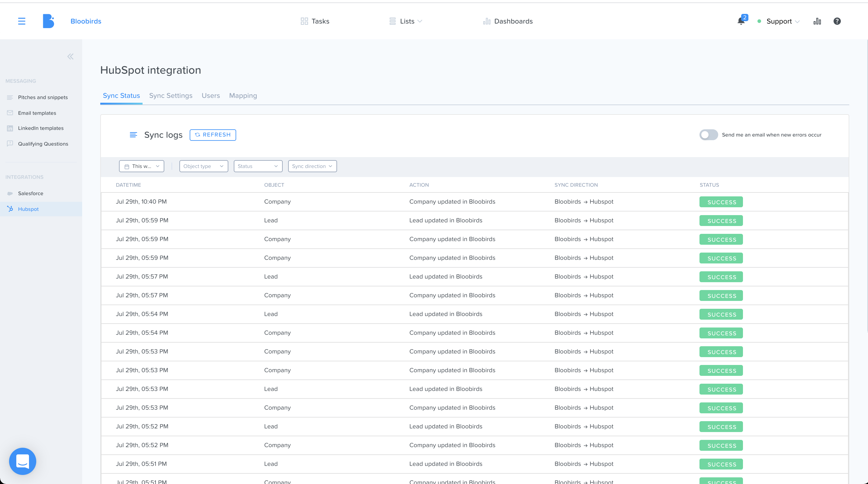Screen dimensions: 868x484
Task: Click the Email templates envelope icon
Action: 10,113
